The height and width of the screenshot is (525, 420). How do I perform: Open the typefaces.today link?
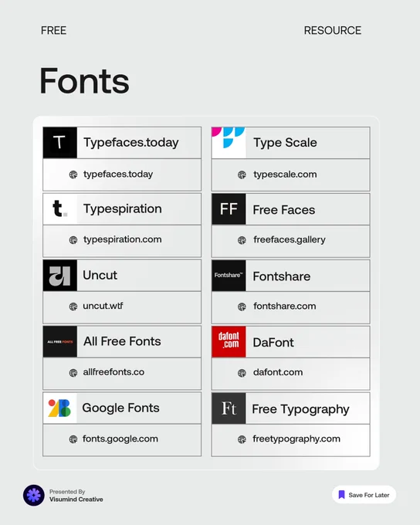pos(118,174)
